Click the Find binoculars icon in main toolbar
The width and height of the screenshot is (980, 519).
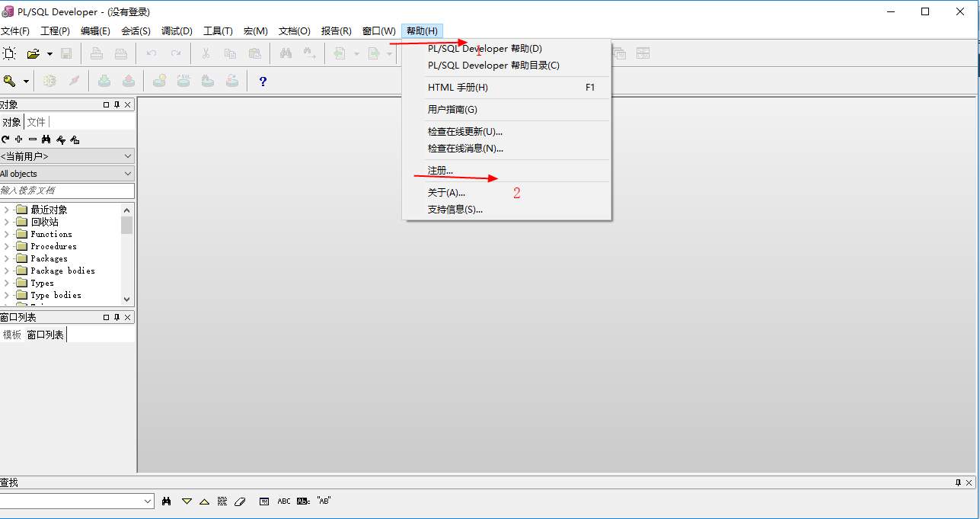286,53
